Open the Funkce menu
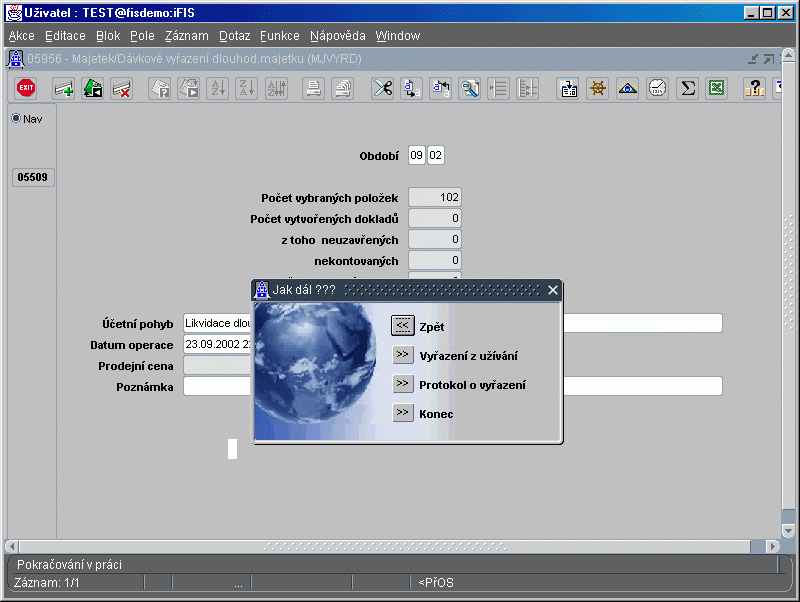The image size is (800, 602). pyautogui.click(x=279, y=36)
